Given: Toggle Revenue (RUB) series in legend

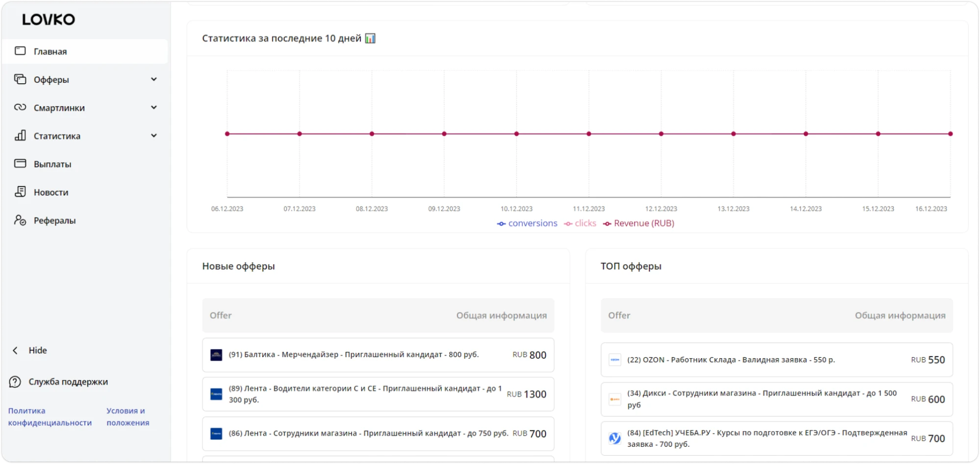Looking at the screenshot, I should [638, 223].
